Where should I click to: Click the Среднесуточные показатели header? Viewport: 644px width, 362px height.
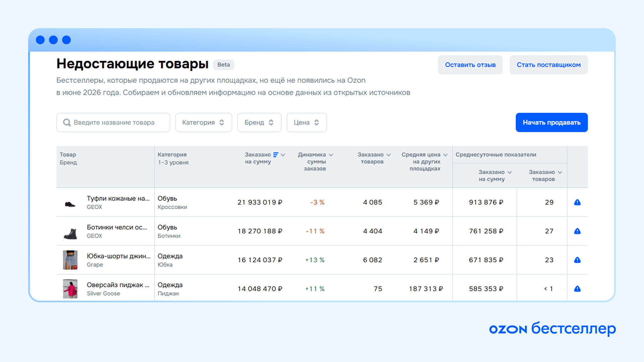(x=496, y=155)
